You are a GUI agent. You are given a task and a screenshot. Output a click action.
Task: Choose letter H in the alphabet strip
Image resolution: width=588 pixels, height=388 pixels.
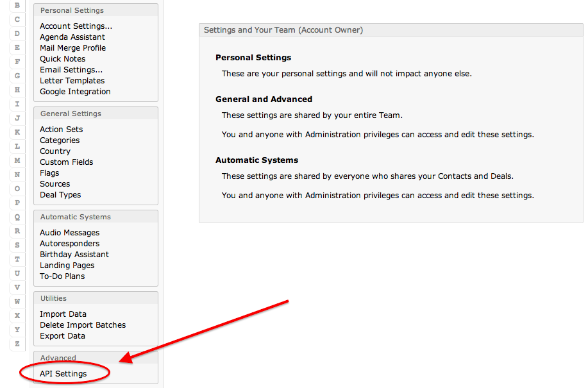click(x=17, y=90)
